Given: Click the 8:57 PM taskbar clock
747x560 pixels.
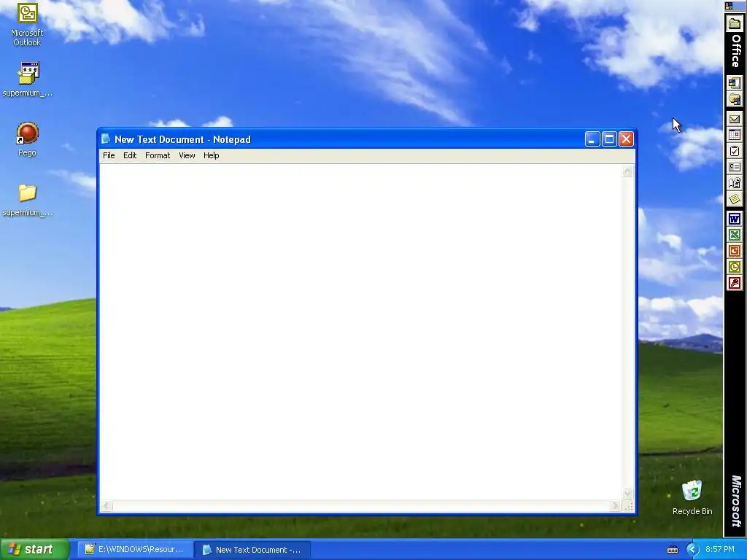Looking at the screenshot, I should (720, 550).
